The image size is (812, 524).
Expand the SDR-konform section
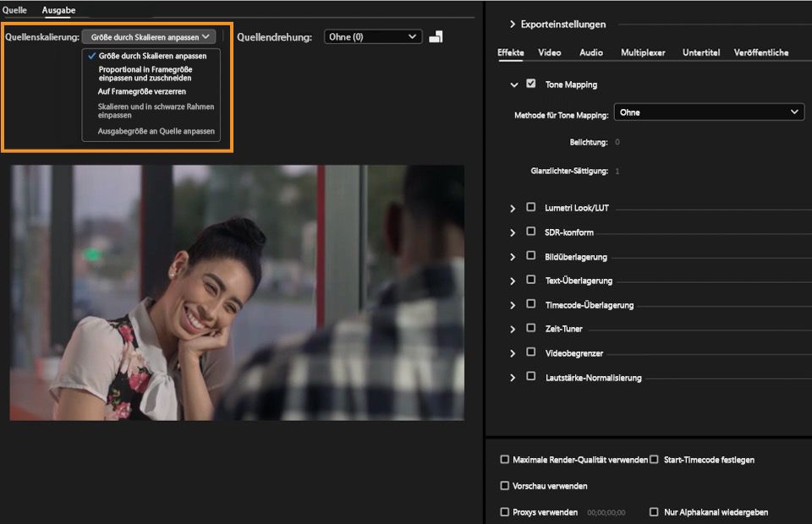click(x=513, y=232)
